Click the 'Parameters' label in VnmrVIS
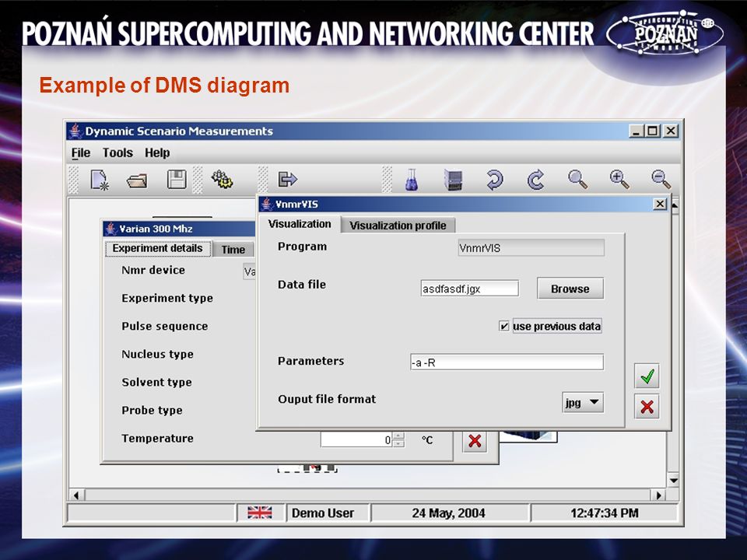The height and width of the screenshot is (560, 747). [310, 361]
